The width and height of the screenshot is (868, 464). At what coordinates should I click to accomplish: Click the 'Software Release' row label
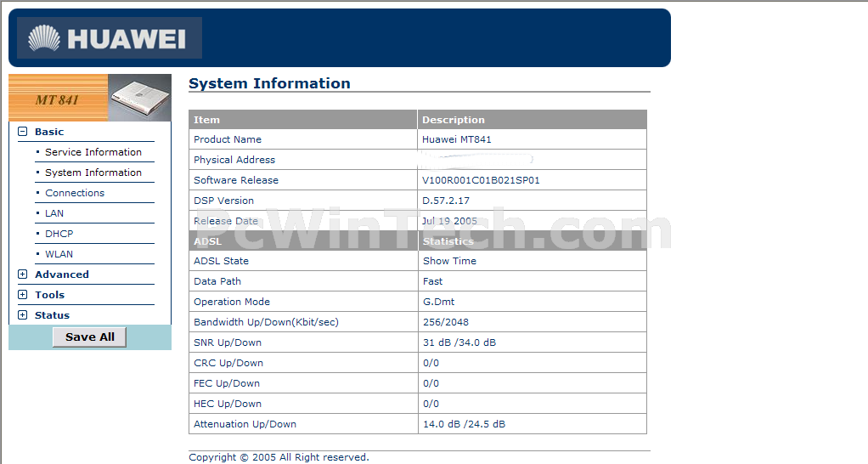tap(236, 180)
